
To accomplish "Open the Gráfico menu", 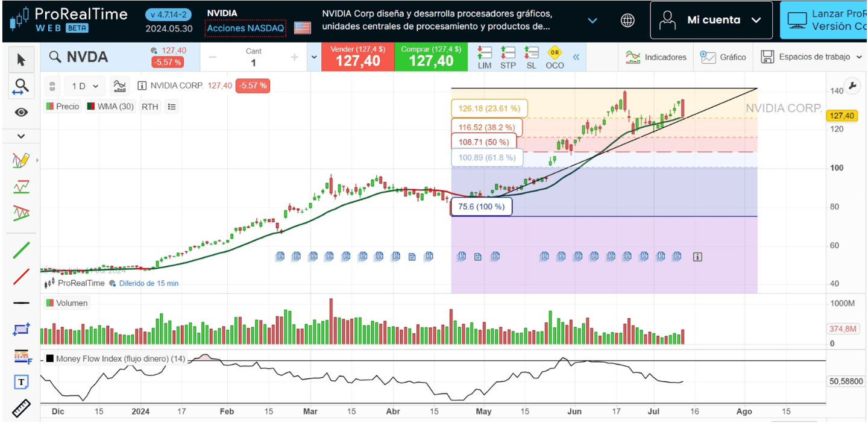I will tap(723, 57).
